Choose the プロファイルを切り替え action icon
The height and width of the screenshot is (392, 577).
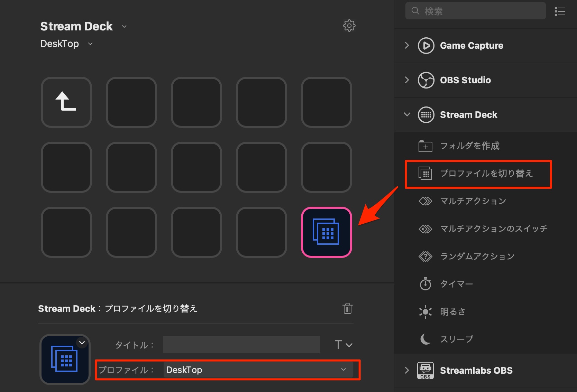[425, 173]
